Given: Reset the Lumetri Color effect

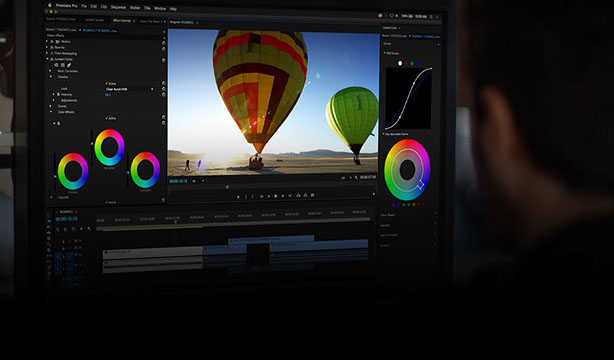Looking at the screenshot, I should [x=164, y=60].
